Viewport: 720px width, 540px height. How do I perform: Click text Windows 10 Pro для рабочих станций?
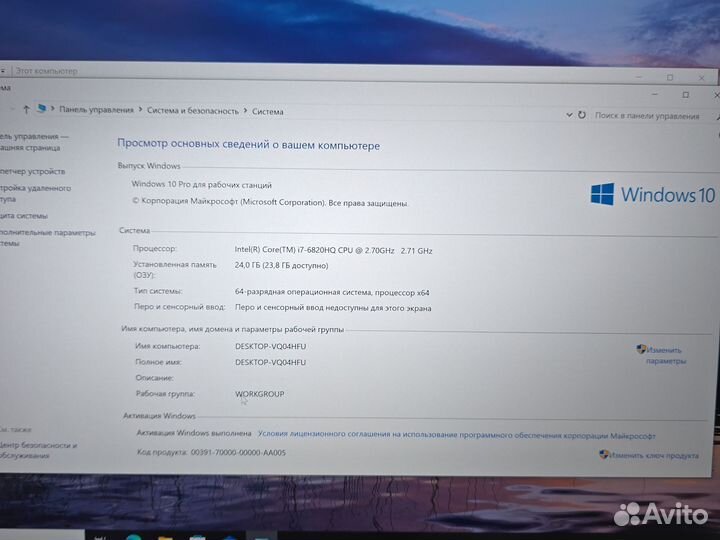pos(202,185)
